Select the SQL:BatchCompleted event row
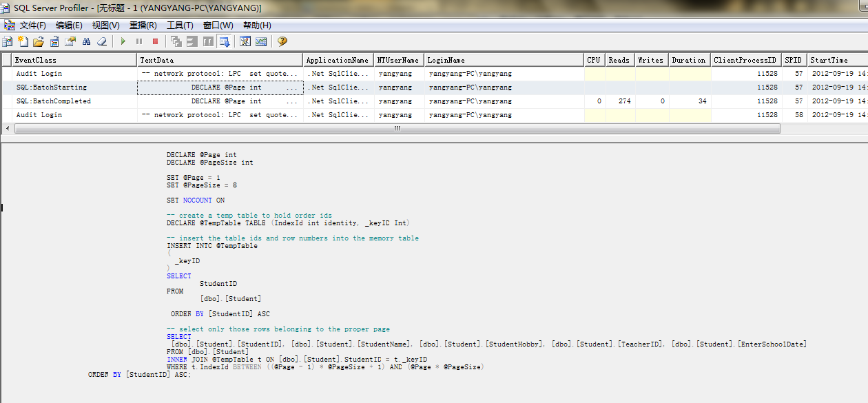The height and width of the screenshot is (403, 868). (x=54, y=101)
